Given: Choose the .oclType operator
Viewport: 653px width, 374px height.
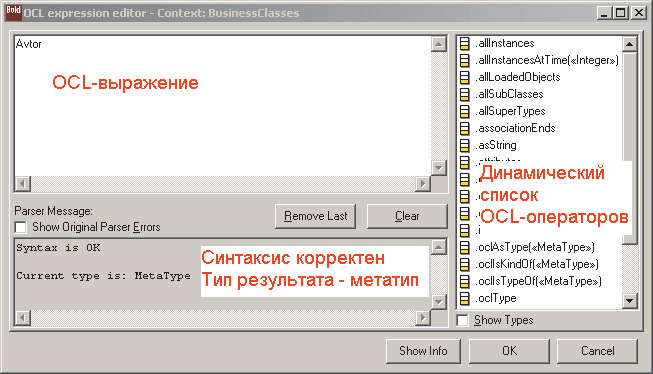Looking at the screenshot, I should [x=496, y=299].
